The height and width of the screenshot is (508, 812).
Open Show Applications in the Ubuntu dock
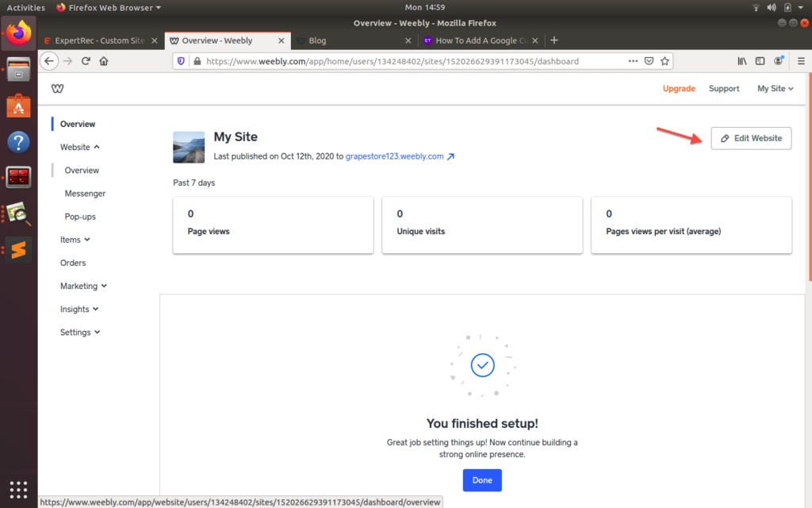click(17, 490)
